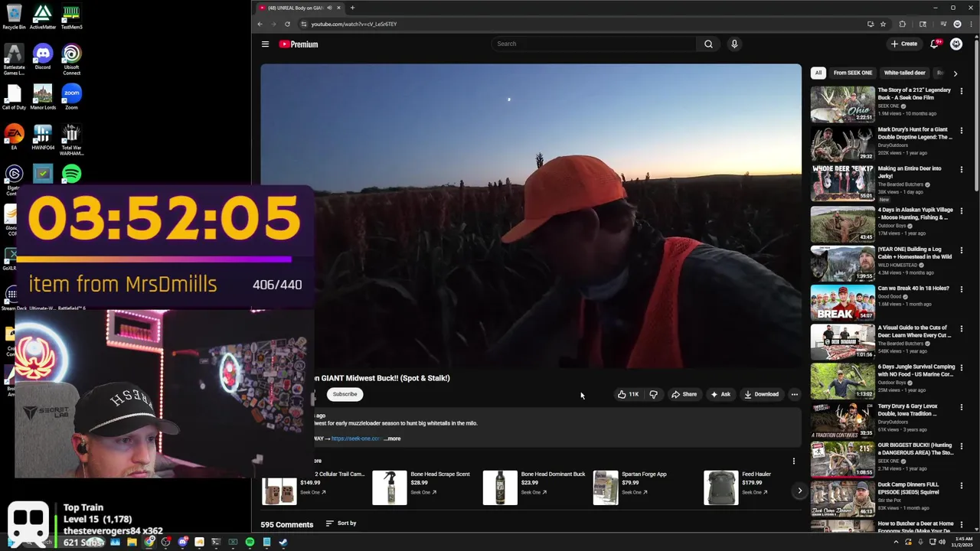Image resolution: width=980 pixels, height=551 pixels.
Task: Click the Download button
Action: (761, 394)
